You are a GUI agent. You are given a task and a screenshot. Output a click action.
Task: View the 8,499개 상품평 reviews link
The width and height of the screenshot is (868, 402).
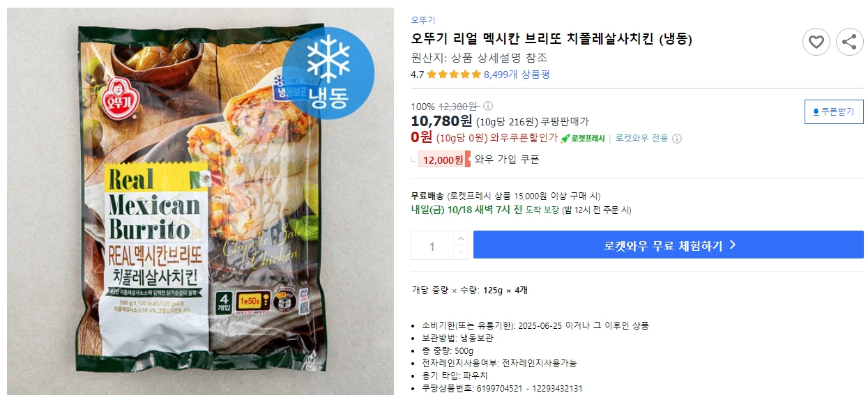point(517,73)
